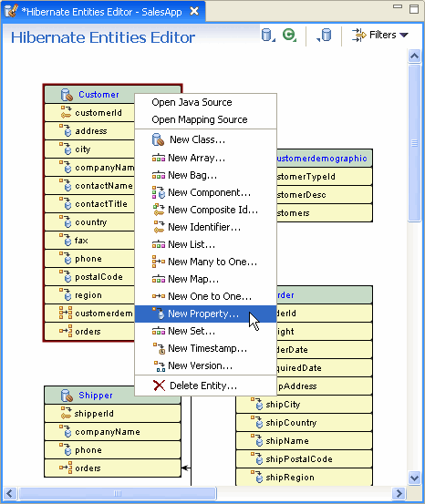Select the shipRegion property row
The width and height of the screenshot is (425, 504).
[304, 478]
